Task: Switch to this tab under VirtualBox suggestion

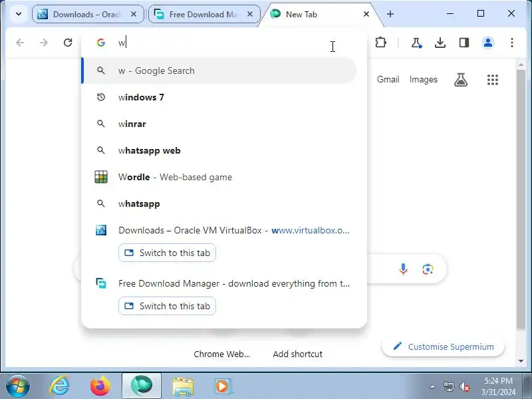Action: click(167, 253)
